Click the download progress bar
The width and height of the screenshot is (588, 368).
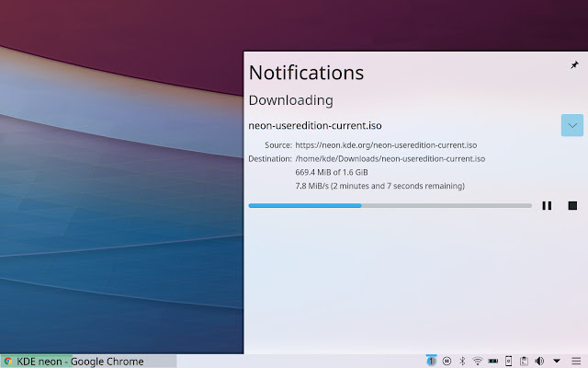[390, 205]
